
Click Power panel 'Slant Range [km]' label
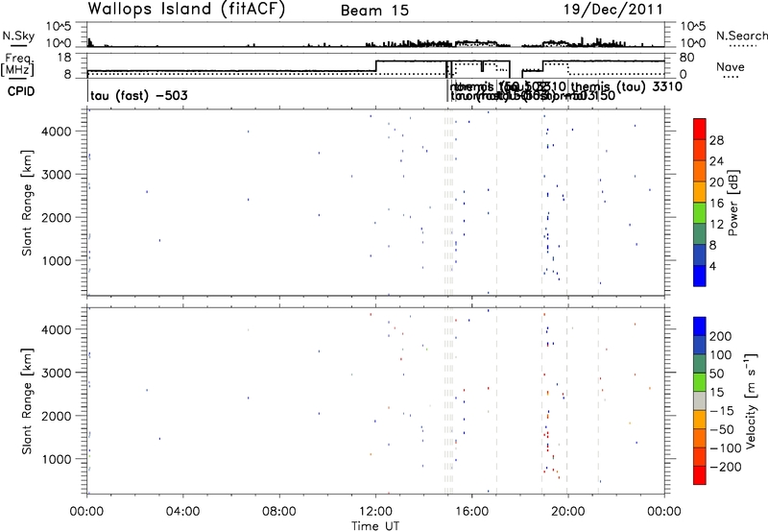click(x=28, y=203)
